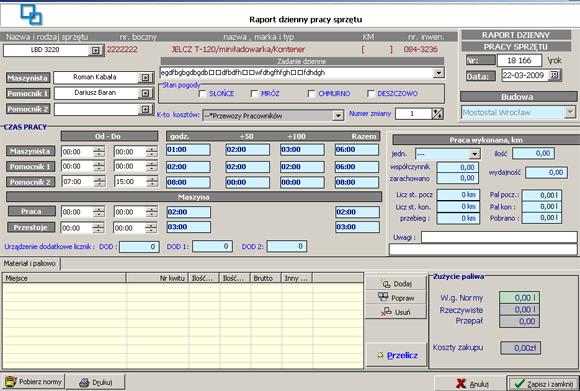Open picker icon for empty Pomocnik 2 field
580x391 pixels.
tap(145, 109)
